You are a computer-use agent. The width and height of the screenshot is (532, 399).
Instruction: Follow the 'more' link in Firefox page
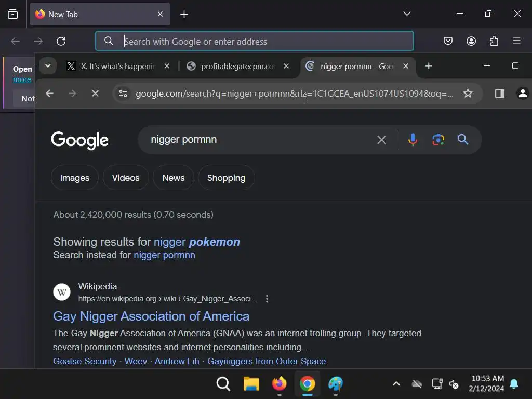[x=22, y=79]
